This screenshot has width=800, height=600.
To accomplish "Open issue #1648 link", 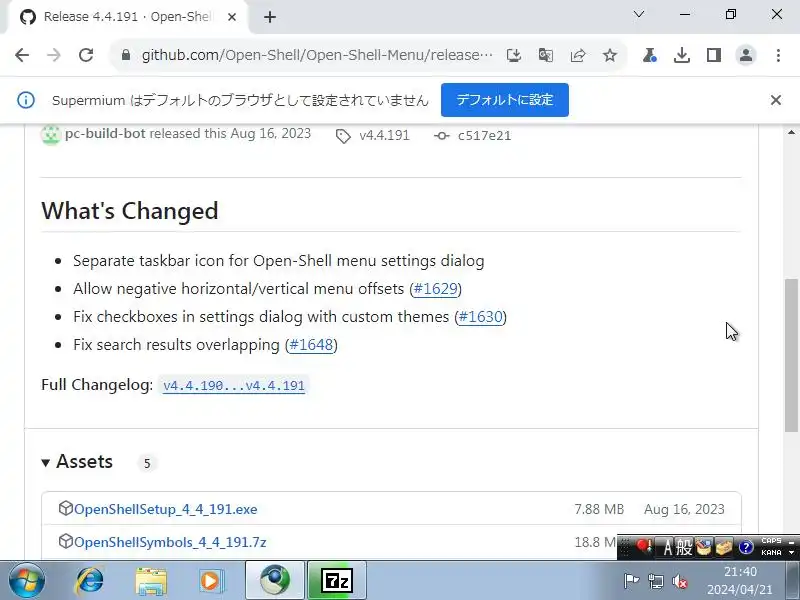I will coord(311,345).
